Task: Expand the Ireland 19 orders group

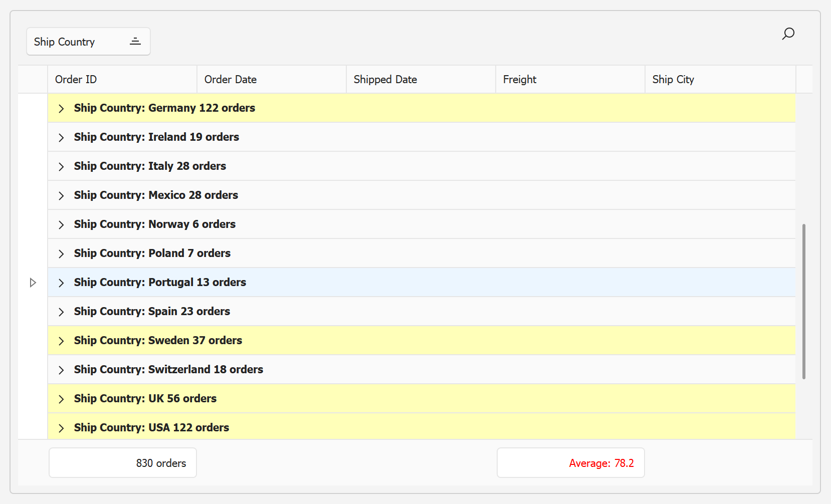Action: click(61, 137)
